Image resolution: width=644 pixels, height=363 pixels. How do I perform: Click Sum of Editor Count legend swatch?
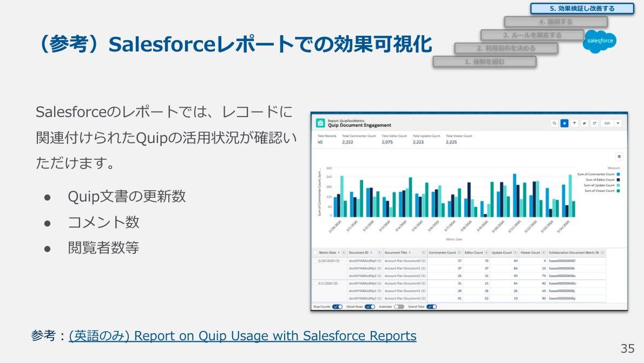618,180
